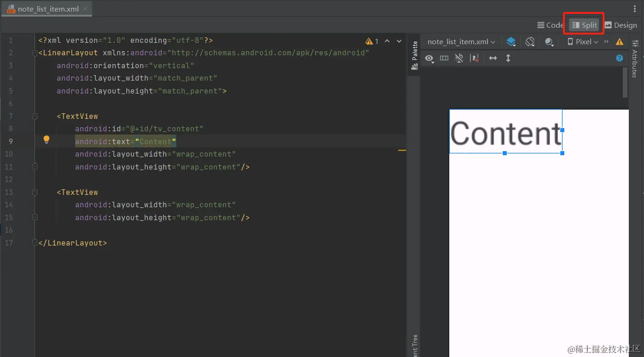Click bottom-center resize handle of TextView

pyautogui.click(x=505, y=153)
